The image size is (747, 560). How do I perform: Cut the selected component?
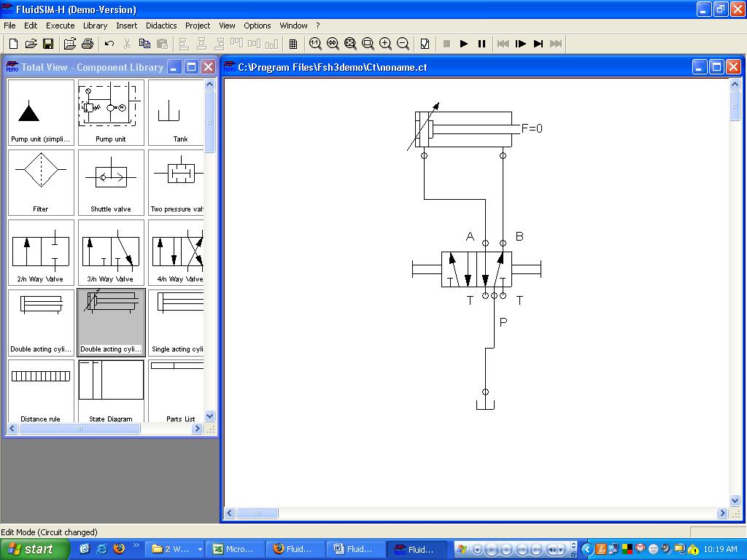(127, 44)
